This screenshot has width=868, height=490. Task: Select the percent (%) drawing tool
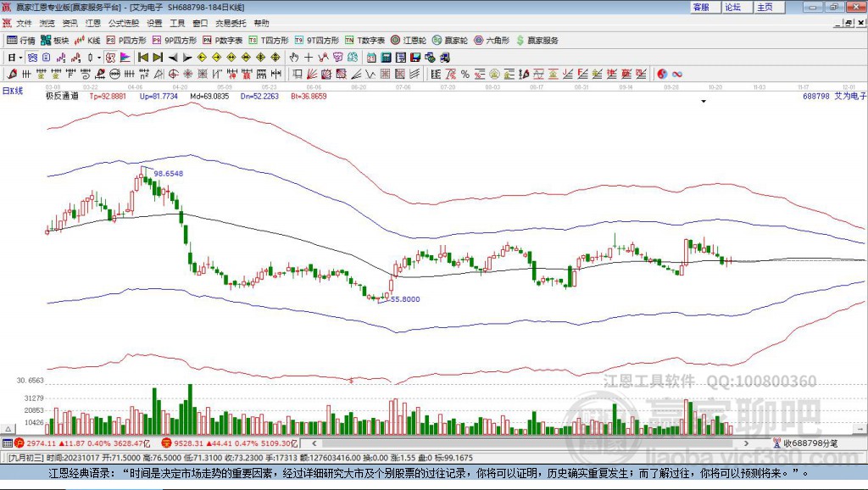click(465, 75)
